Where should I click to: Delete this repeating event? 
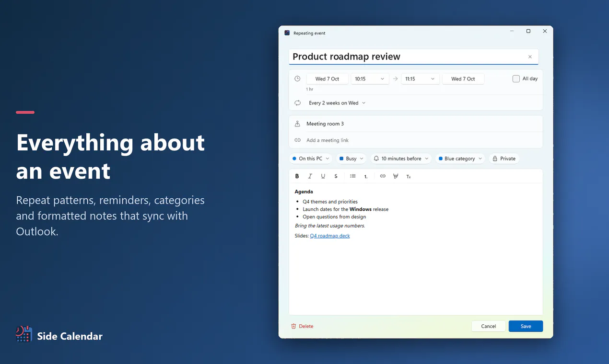pos(302,326)
